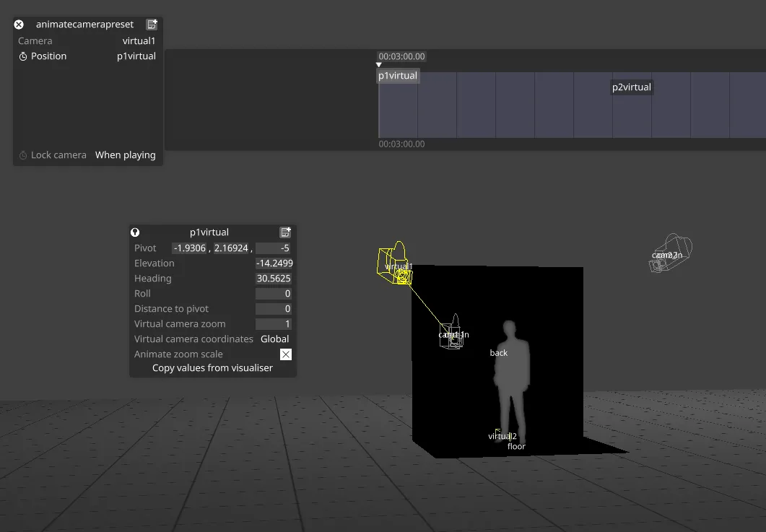Toggle the When playing setting for Lock camera
This screenshot has width=766, height=532.
pyautogui.click(x=126, y=154)
